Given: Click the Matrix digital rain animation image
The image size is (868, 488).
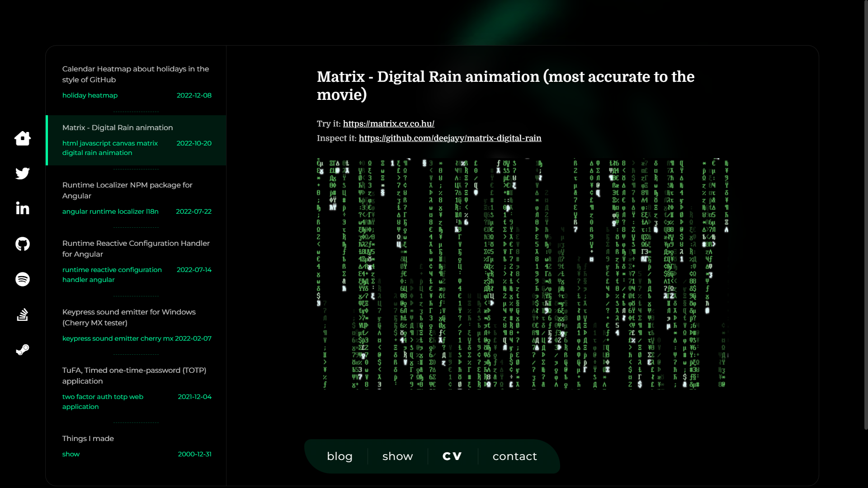Looking at the screenshot, I should [x=522, y=273].
